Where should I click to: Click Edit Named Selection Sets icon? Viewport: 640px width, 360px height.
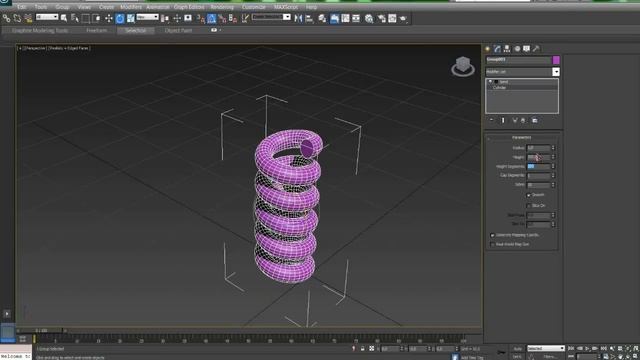245,18
